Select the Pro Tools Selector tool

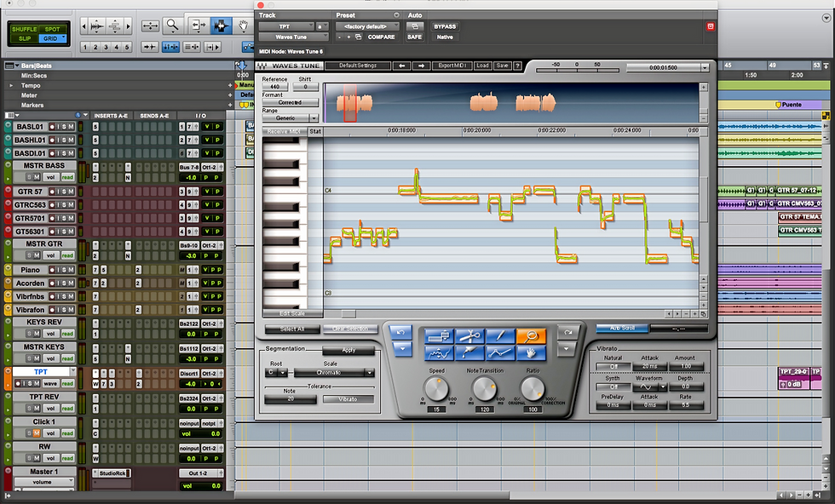(x=221, y=25)
